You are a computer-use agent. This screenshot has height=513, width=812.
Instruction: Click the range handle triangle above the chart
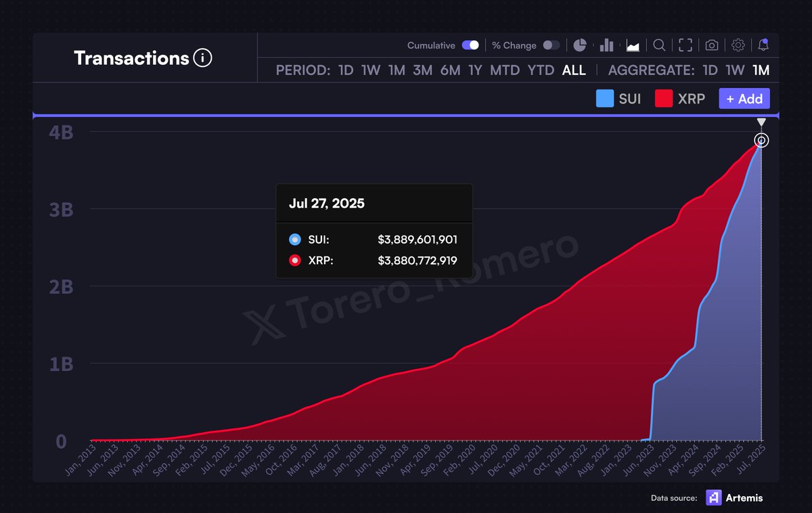(x=761, y=122)
